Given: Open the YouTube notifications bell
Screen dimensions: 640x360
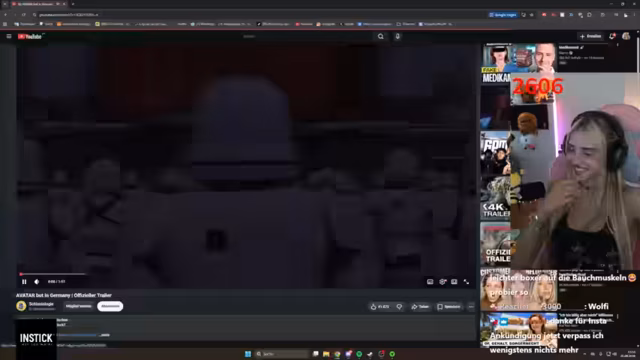Looking at the screenshot, I should [x=612, y=36].
